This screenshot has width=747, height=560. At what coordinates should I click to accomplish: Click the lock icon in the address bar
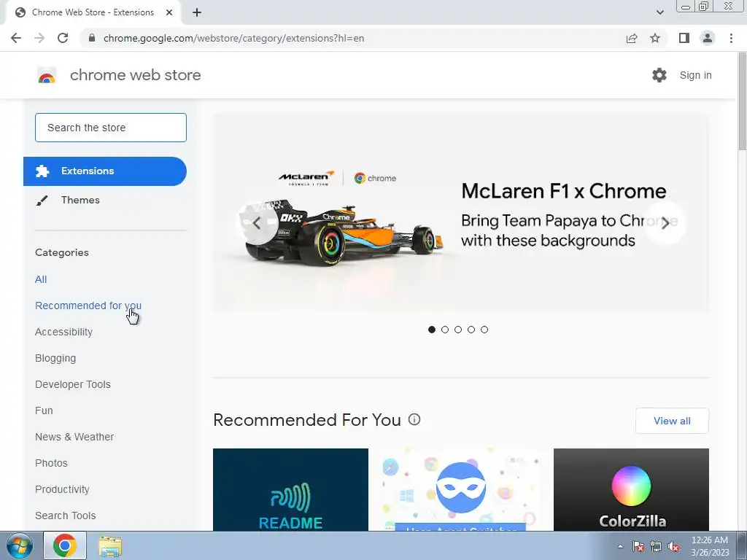(x=92, y=38)
